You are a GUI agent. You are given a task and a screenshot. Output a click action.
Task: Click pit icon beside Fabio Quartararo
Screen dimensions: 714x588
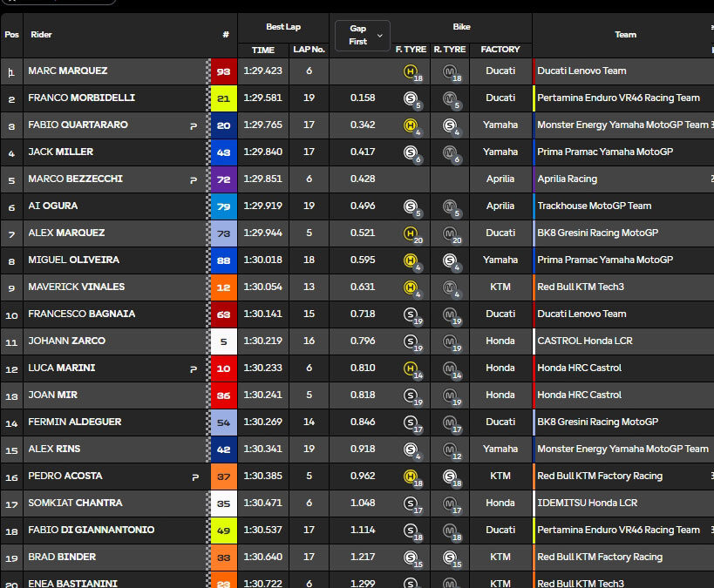(194, 126)
